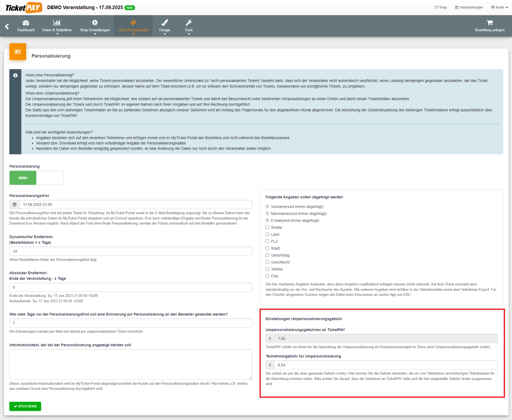
Task: Click the ticket icon for Ticket Einstellungen
Action: [133, 22]
